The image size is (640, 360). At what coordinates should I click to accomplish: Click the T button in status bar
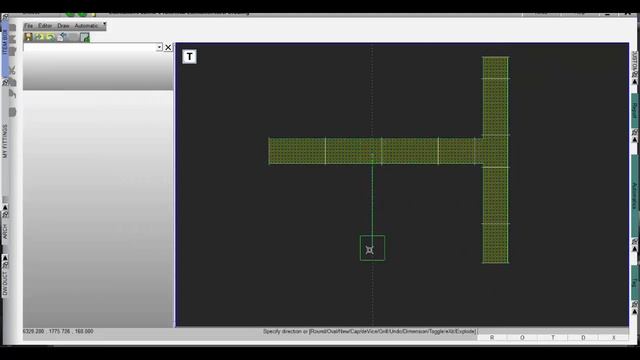(x=553, y=338)
